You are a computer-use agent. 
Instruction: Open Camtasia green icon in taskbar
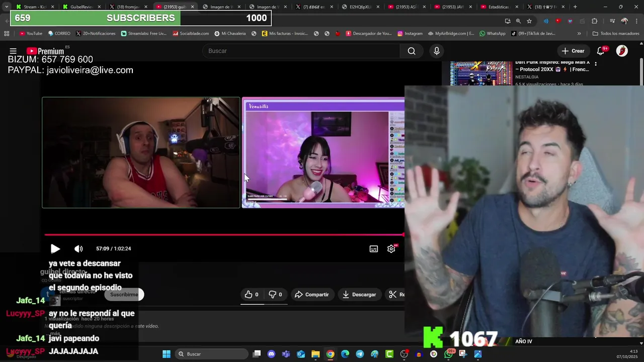389,354
